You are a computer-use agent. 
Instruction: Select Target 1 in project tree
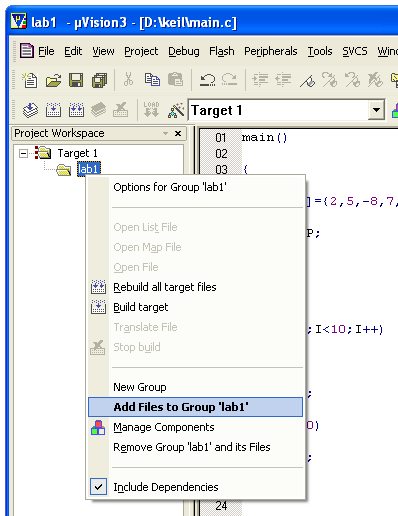pos(77,153)
